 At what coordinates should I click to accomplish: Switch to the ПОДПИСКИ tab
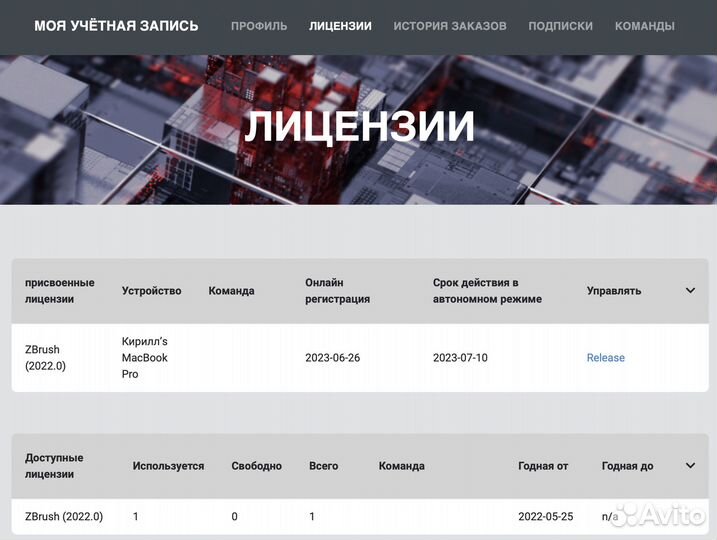click(560, 26)
